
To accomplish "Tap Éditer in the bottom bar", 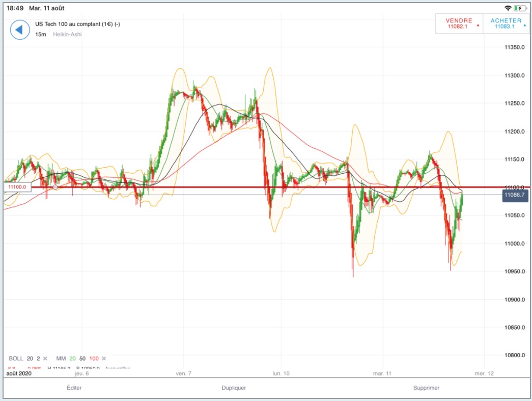I will tap(74, 388).
